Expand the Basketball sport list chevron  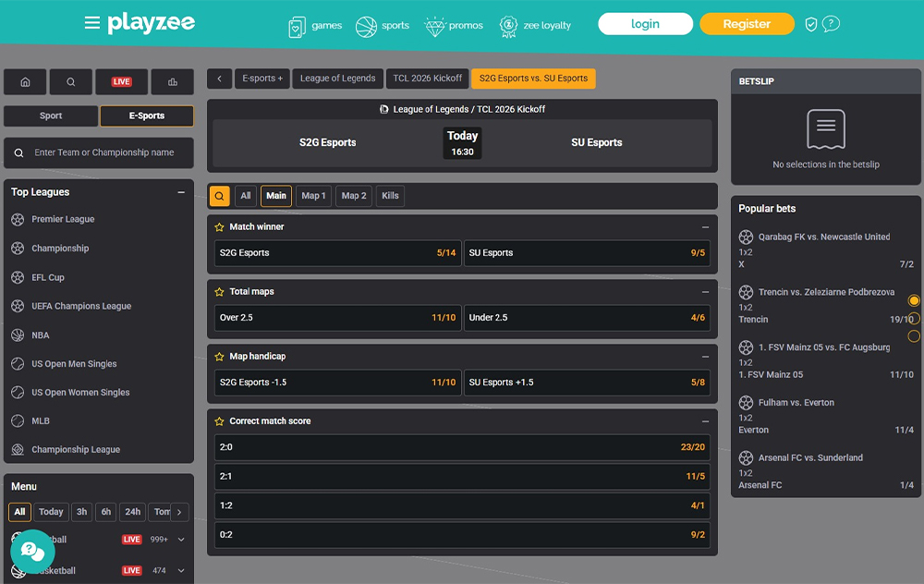(x=181, y=571)
